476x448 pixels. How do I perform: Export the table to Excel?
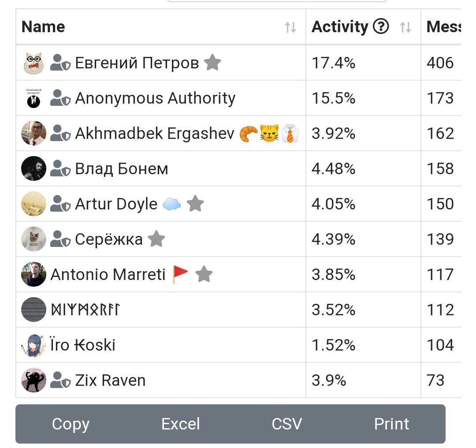(180, 424)
